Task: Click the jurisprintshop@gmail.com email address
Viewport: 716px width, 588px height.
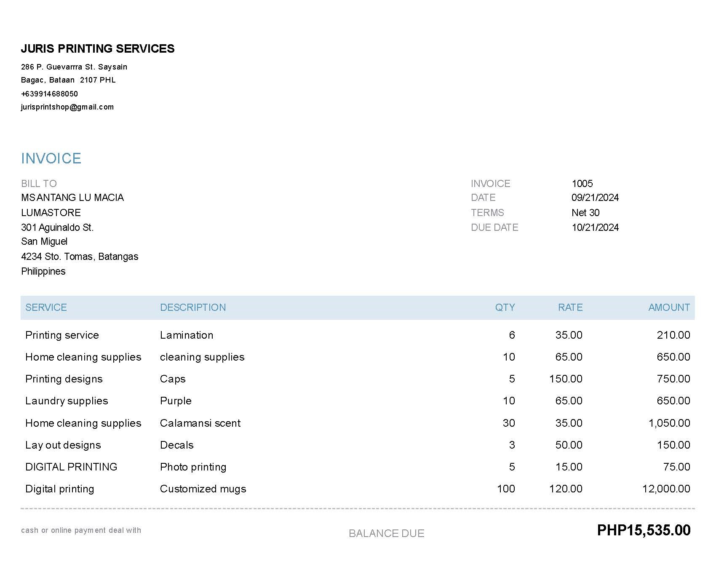Action: point(67,107)
